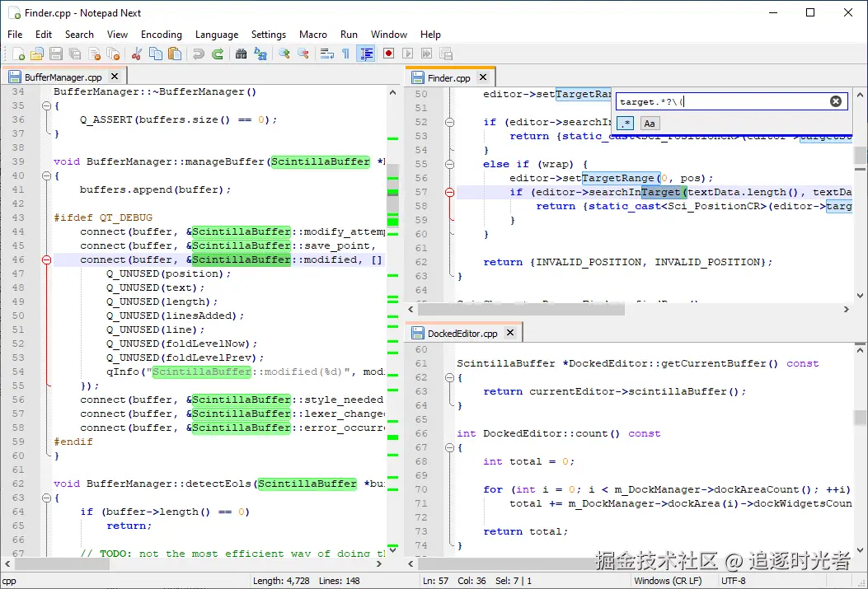Close the Finder.cpp tab
The height and width of the screenshot is (589, 868).
click(x=483, y=77)
